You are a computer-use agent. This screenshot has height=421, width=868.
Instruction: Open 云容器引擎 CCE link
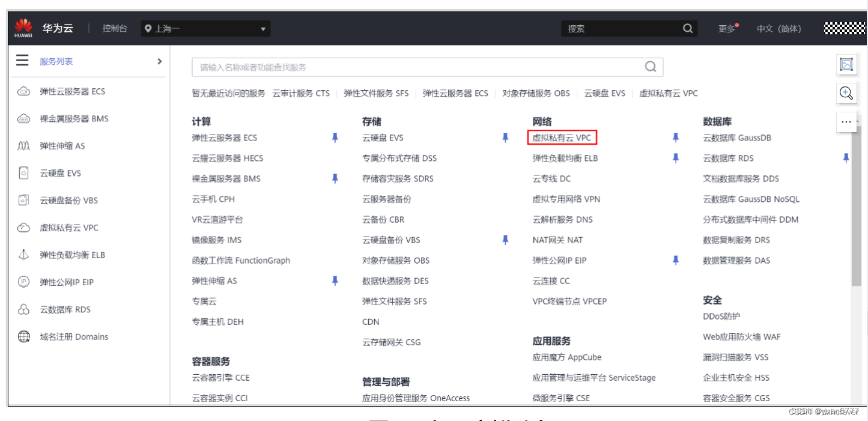coord(220,378)
